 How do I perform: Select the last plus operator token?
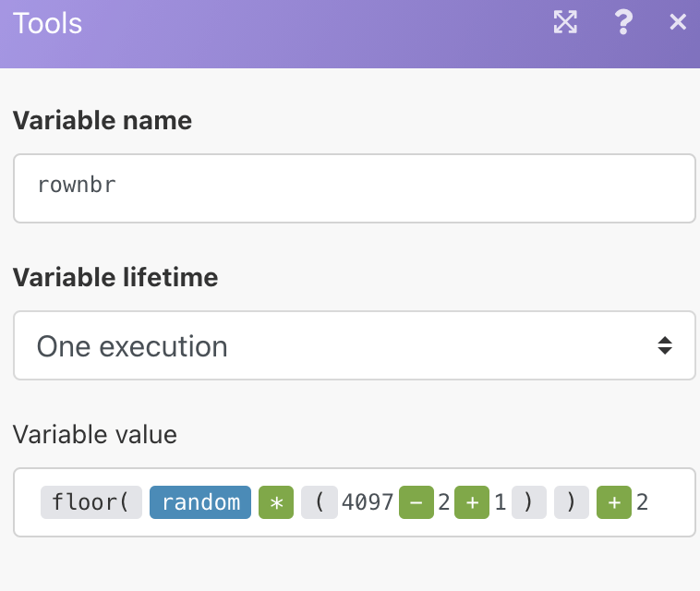coord(614,502)
